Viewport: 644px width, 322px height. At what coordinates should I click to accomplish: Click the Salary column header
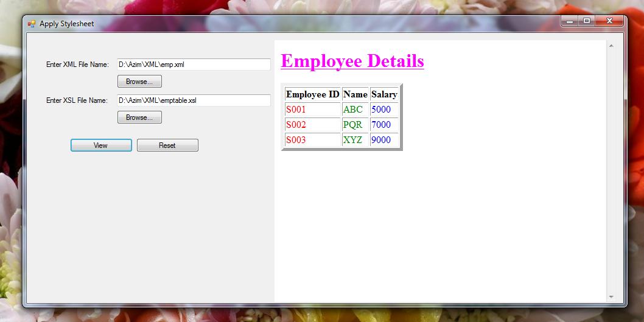pos(385,94)
